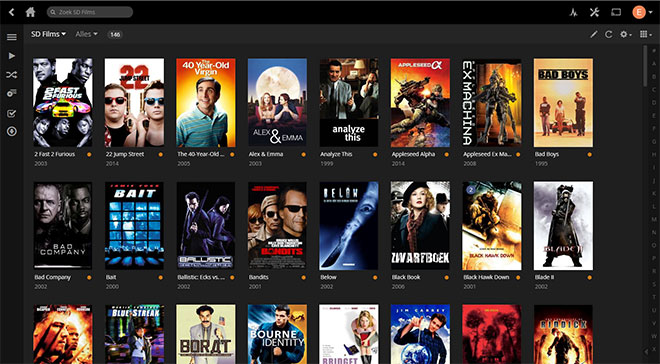Open the library gear settings dropdown
Screen dimensions: 660x364
[625, 35]
